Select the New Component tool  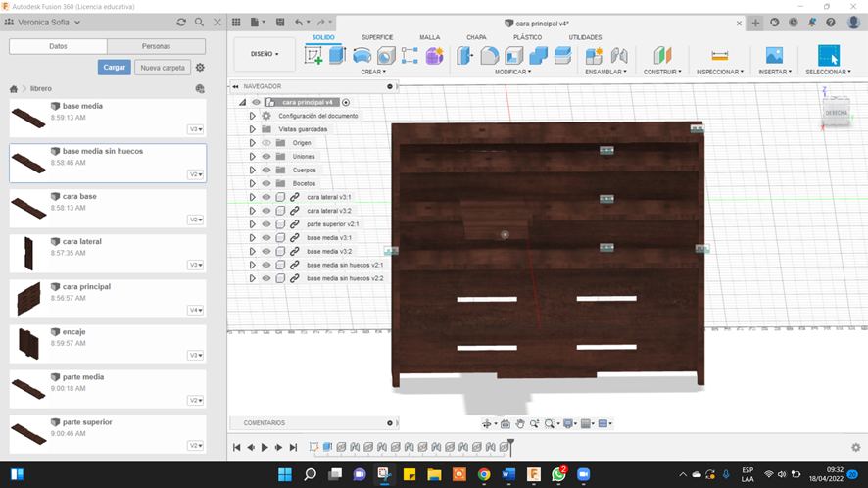point(594,56)
